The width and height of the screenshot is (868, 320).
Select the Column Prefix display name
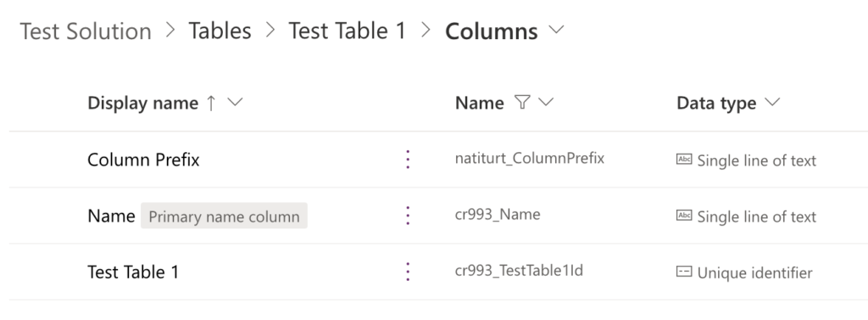[x=143, y=160]
